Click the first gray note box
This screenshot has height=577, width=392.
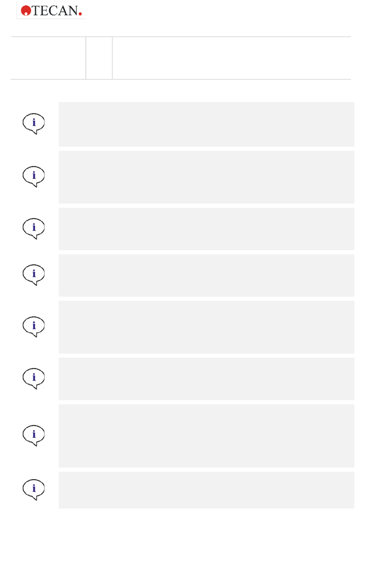click(206, 124)
